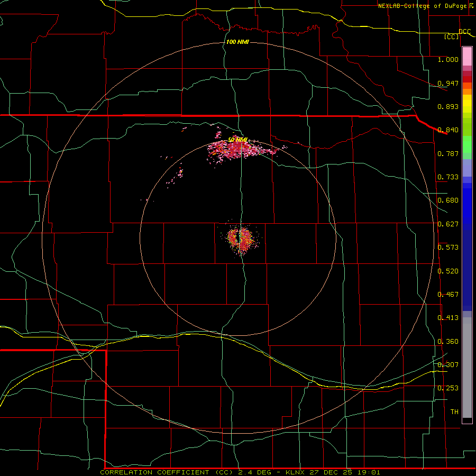The image size is (476, 476).
Task: Click the 0.573 color scale value
Action: click(x=448, y=248)
